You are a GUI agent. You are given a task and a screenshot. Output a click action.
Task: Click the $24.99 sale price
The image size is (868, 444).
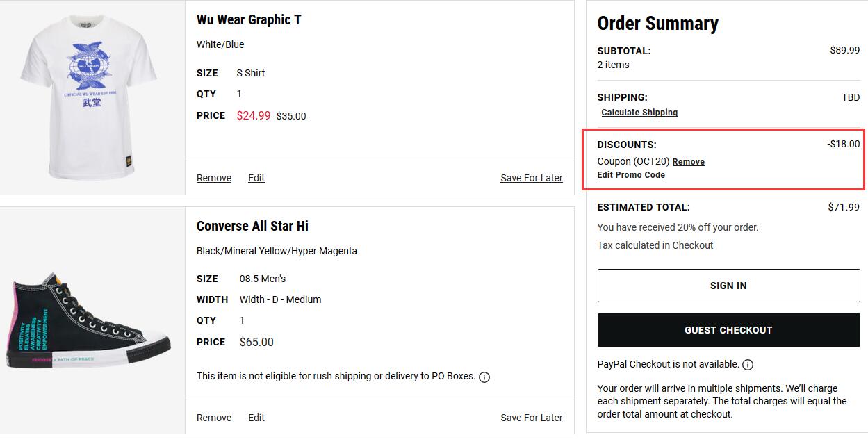pos(253,115)
